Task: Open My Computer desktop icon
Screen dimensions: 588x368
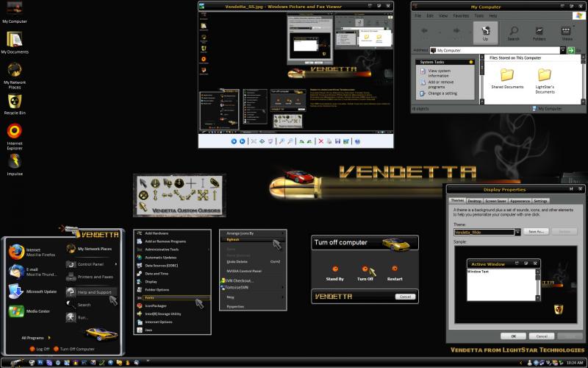Action: pyautogui.click(x=15, y=12)
